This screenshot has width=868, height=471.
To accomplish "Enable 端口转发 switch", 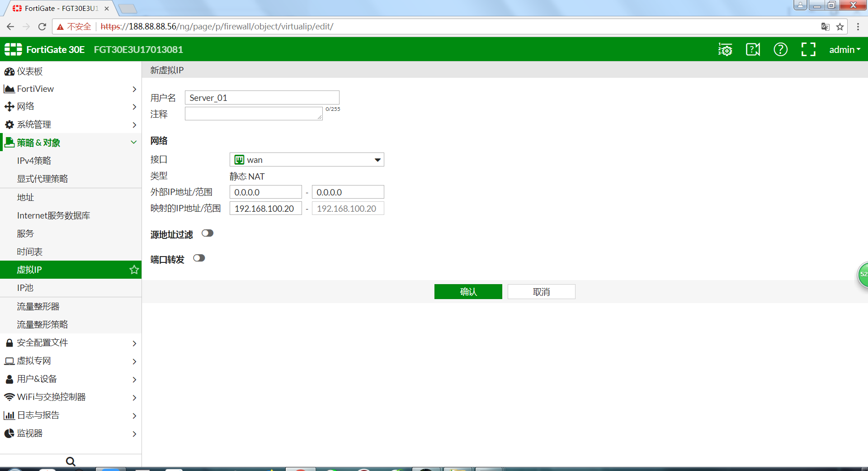I will click(x=199, y=258).
